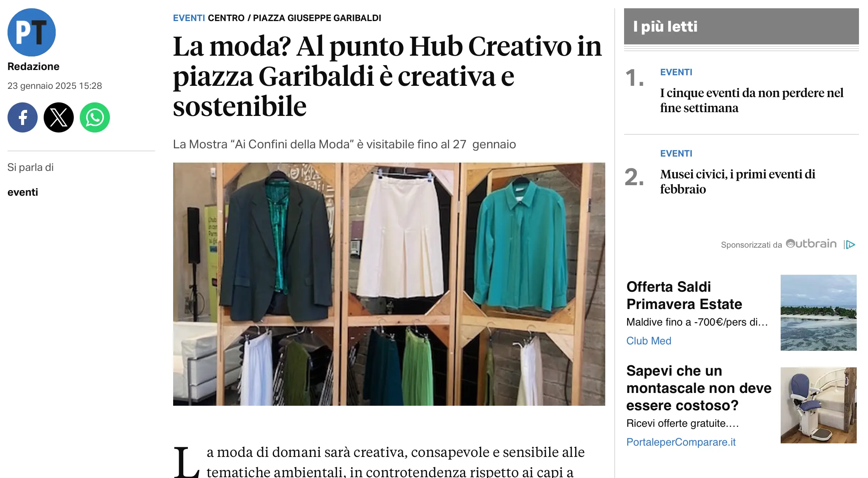The height and width of the screenshot is (478, 868).
Task: Share article on Facebook
Action: click(x=23, y=117)
